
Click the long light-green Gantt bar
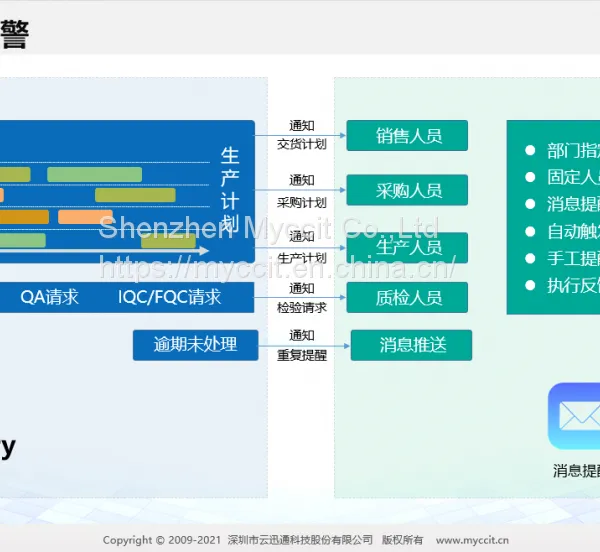(x=95, y=174)
